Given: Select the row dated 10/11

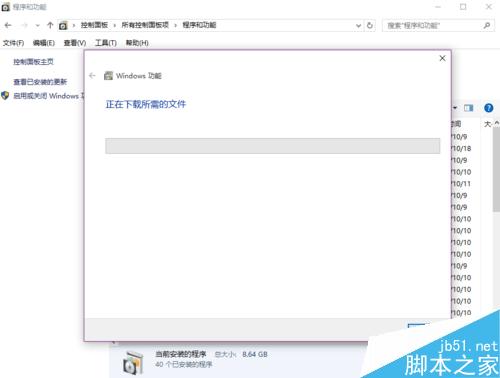Looking at the screenshot, I should 461,184.
